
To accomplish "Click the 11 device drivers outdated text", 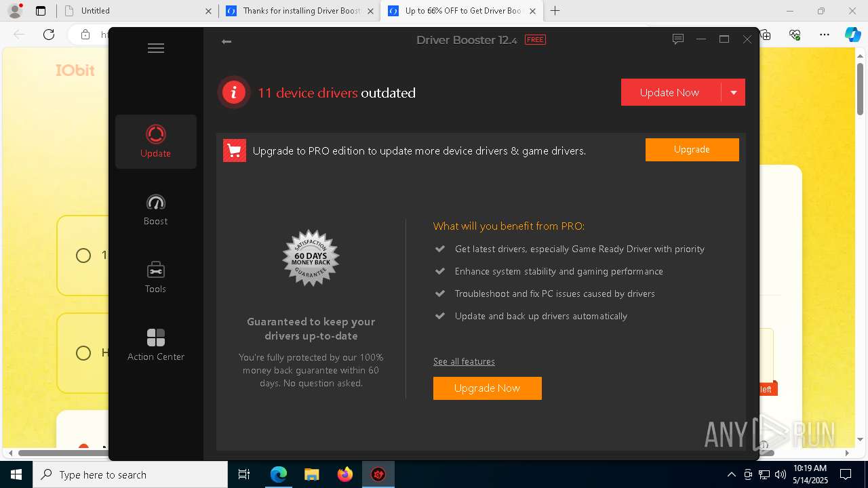I will point(336,93).
